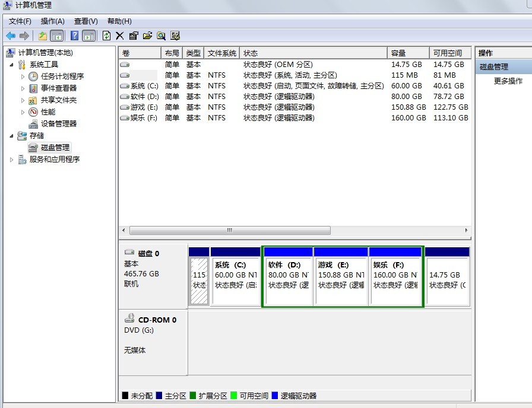Screen dimensions: 532x408
Task: Open Help via the question mark icon
Action: coord(75,36)
